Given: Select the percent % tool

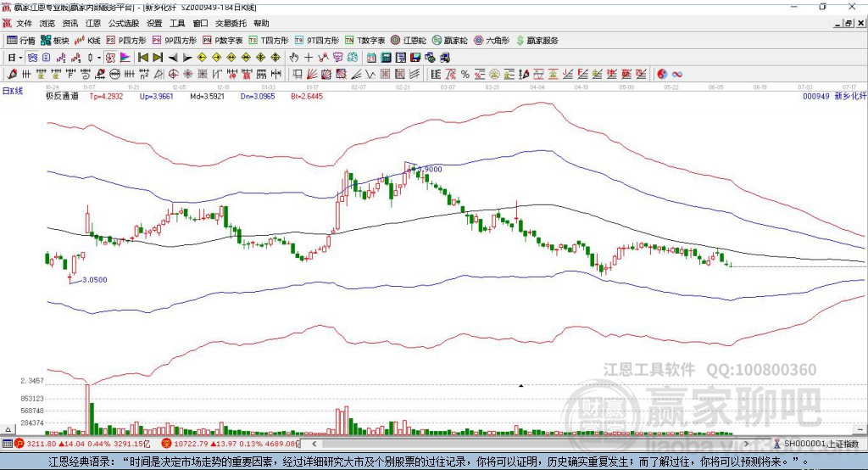Looking at the screenshot, I should [465, 74].
